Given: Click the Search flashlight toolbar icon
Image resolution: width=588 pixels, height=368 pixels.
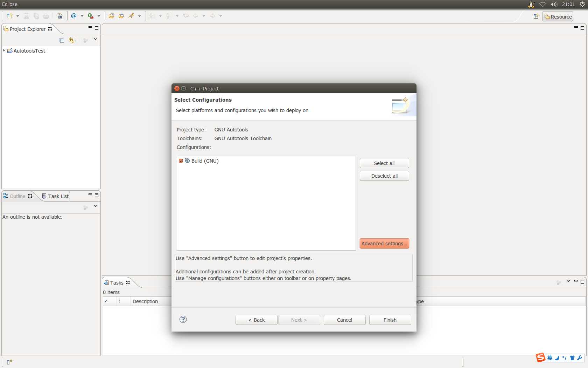Looking at the screenshot, I should pos(132,16).
